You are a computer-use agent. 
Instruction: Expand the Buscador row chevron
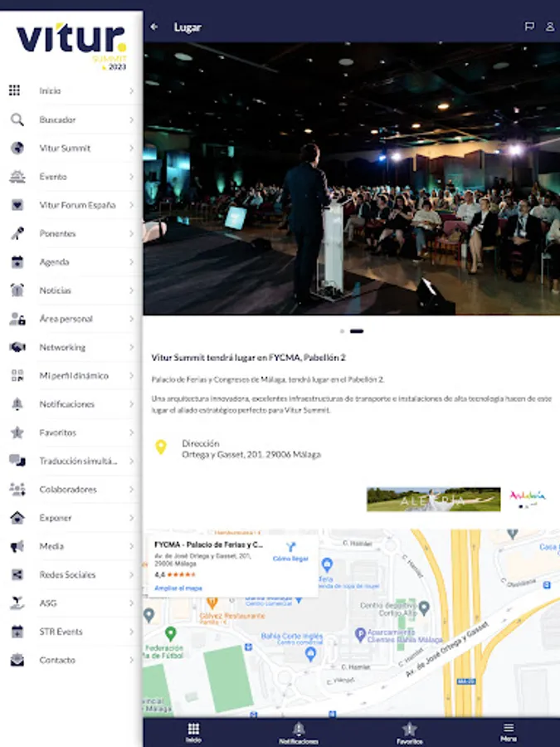point(131,120)
